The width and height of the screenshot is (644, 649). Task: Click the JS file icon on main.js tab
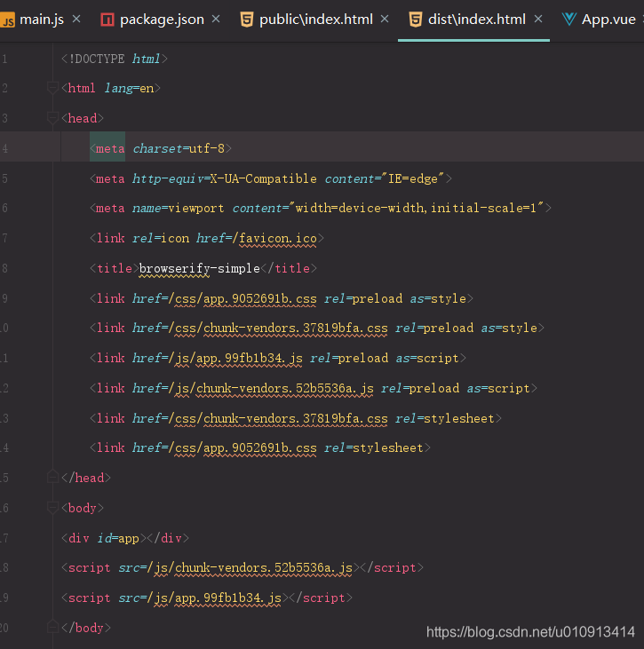[7, 20]
